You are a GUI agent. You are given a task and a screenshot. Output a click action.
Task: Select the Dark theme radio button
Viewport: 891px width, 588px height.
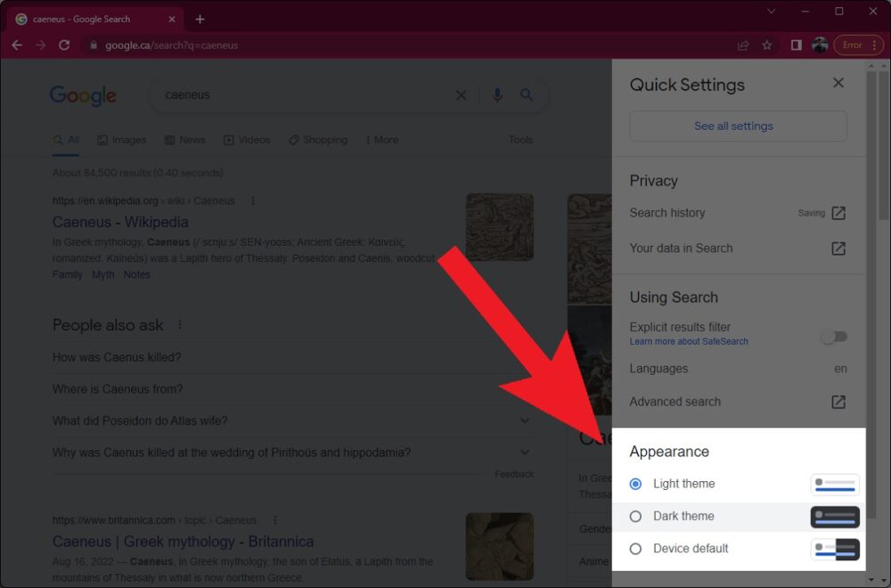[x=635, y=516]
